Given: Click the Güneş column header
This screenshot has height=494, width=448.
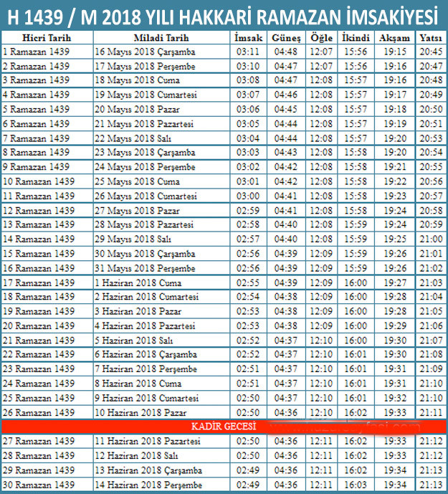Looking at the screenshot, I should click(x=286, y=37).
